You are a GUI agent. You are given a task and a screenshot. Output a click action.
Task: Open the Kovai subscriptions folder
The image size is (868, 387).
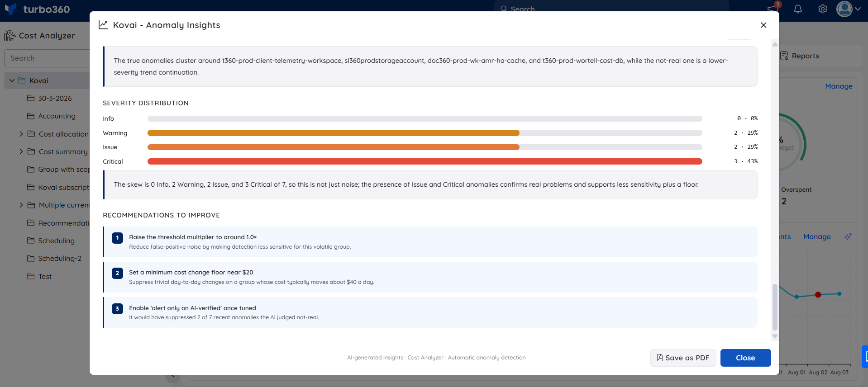click(x=63, y=187)
